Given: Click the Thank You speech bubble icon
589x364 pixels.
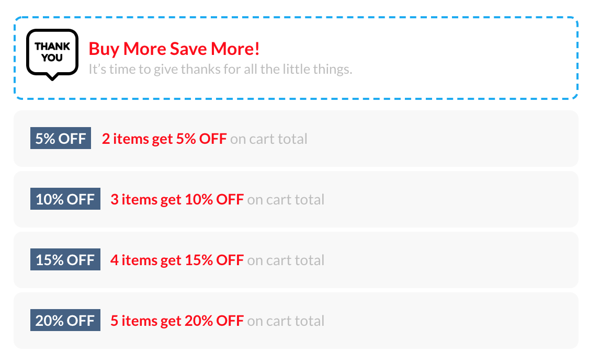Looking at the screenshot, I should [x=52, y=53].
